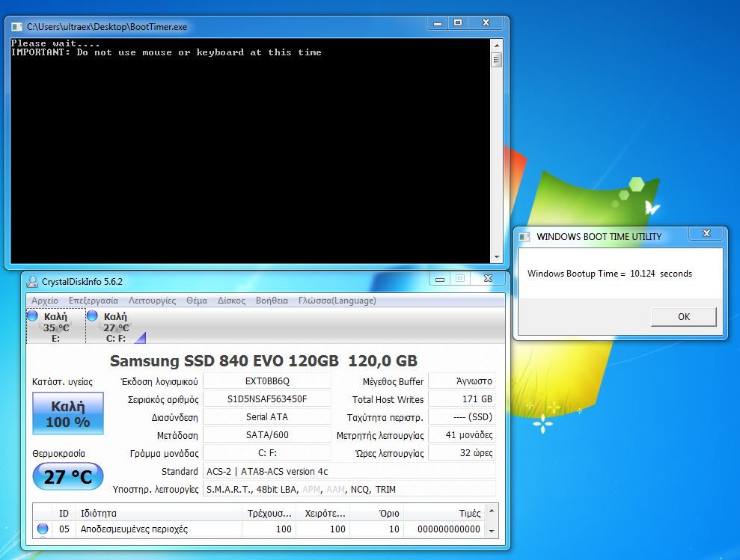Maximize the BootTimer.exe console window

tap(458, 22)
